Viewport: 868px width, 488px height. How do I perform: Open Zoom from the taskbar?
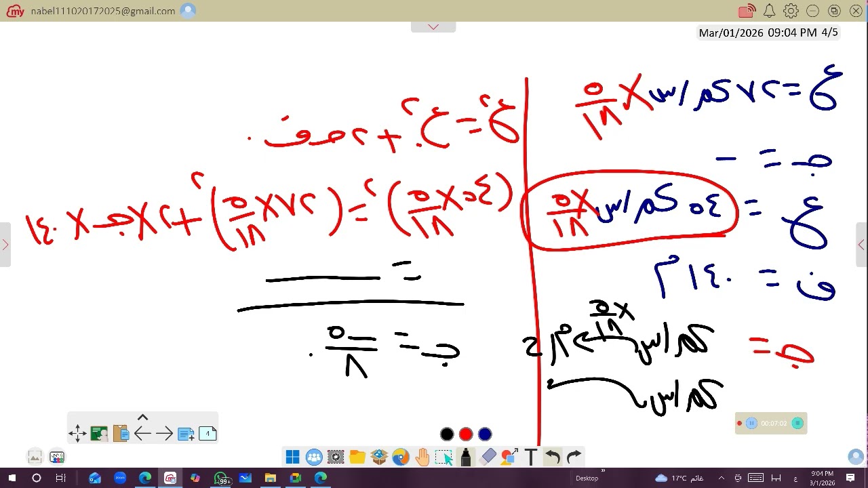(120, 478)
